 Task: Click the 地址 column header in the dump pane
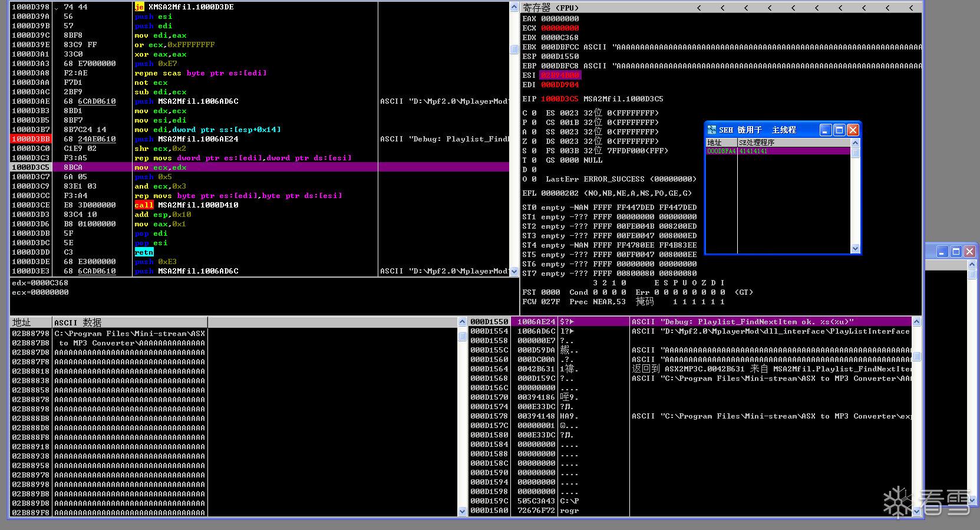point(31,322)
